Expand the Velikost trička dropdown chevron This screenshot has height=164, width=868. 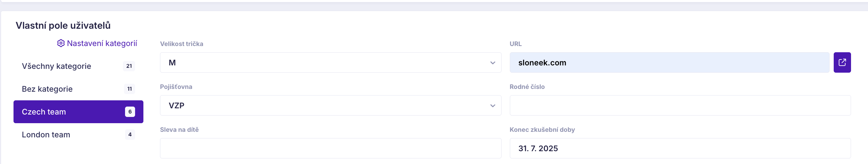coord(493,63)
